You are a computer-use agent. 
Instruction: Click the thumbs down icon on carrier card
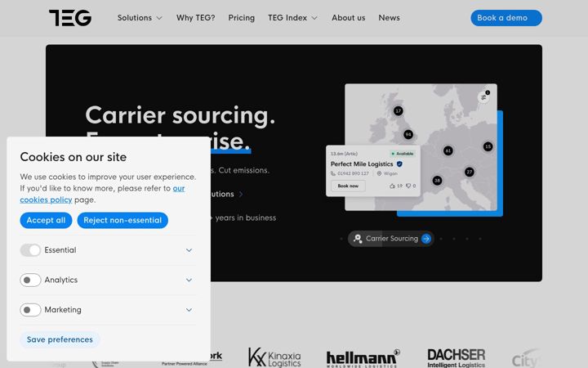[x=408, y=186]
